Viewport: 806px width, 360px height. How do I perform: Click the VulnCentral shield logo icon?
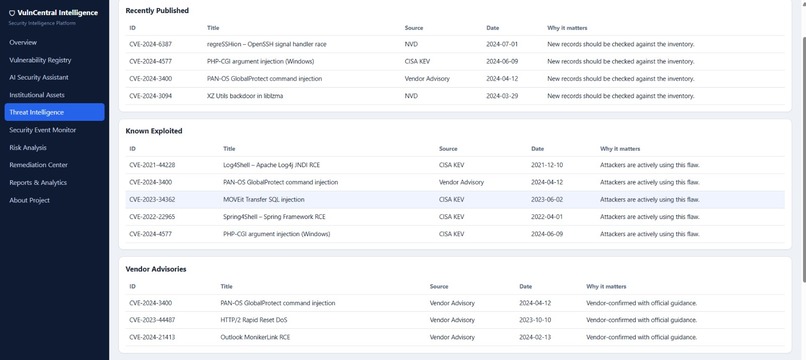12,13
